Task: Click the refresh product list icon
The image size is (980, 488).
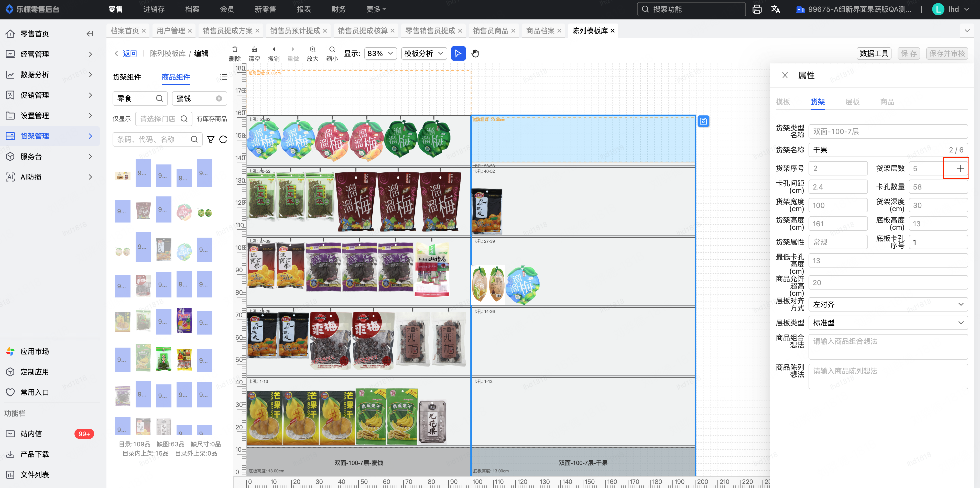Action: 223,140
